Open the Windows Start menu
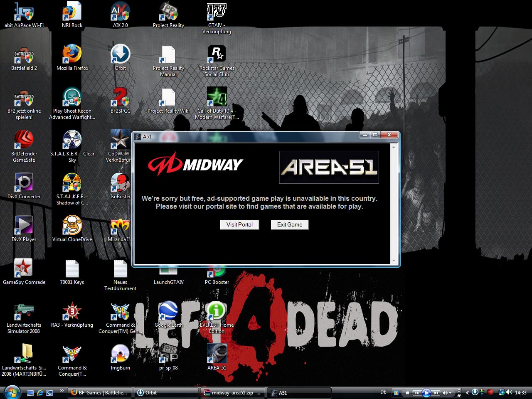The image size is (532, 399). (x=11, y=392)
